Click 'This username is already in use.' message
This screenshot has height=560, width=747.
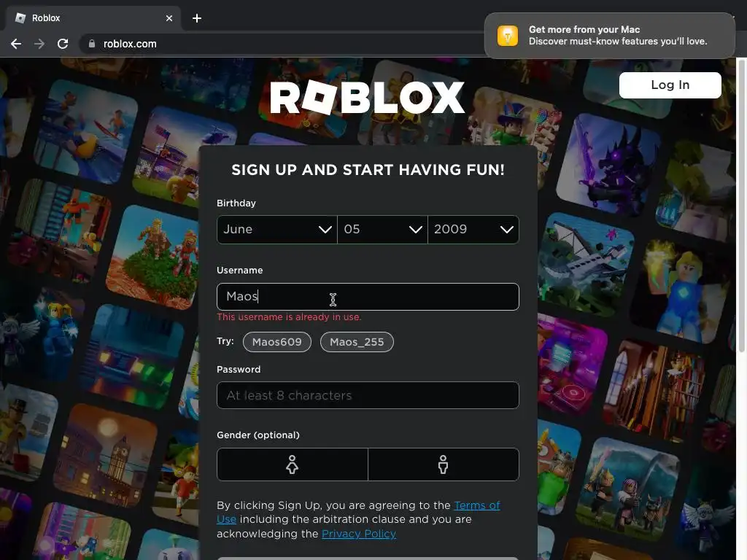click(289, 317)
